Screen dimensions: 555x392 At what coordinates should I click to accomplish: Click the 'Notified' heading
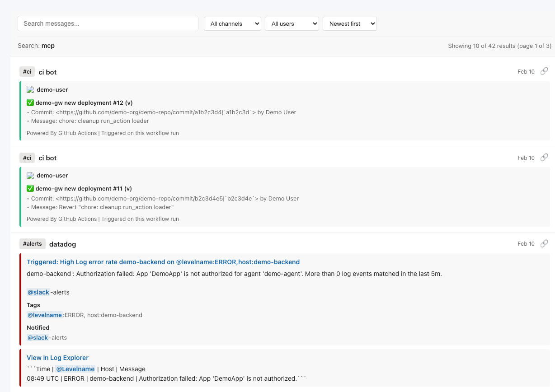coord(38,327)
